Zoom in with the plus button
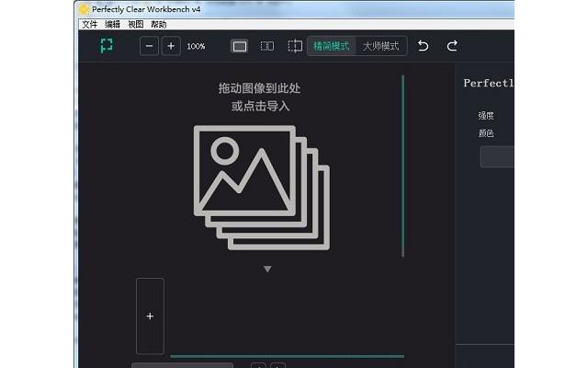The width and height of the screenshot is (588, 368). (171, 46)
